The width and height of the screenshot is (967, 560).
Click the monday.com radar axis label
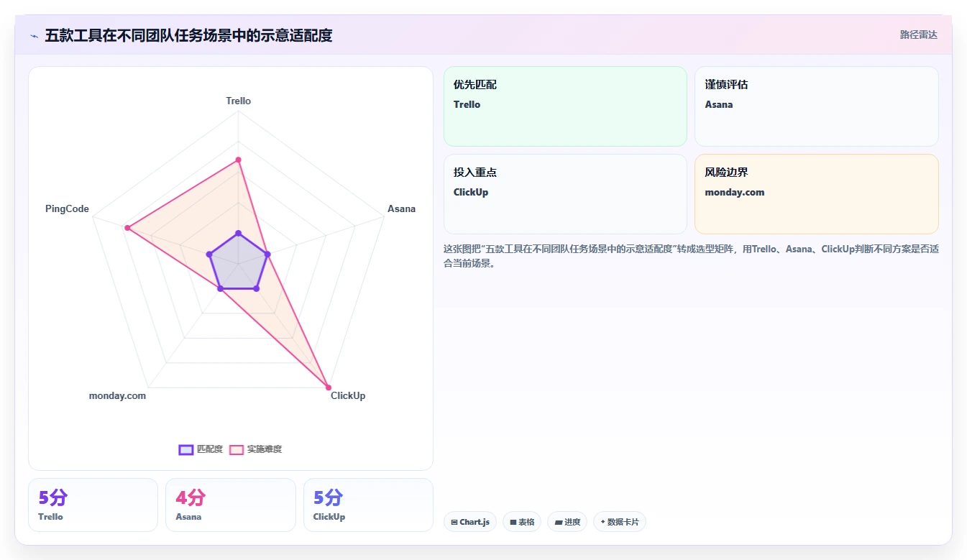117,395
